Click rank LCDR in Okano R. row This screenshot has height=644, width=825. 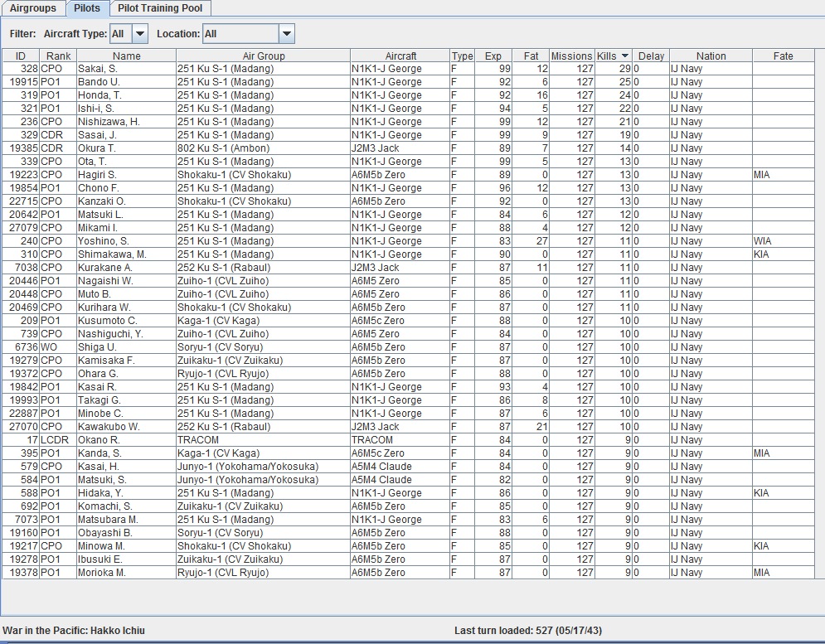tap(54, 440)
